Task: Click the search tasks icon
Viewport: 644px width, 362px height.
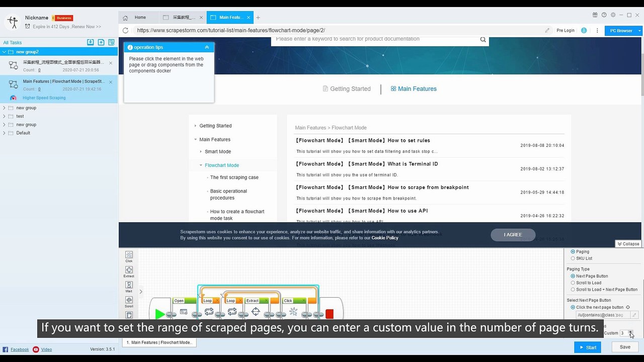Action: (x=112, y=42)
